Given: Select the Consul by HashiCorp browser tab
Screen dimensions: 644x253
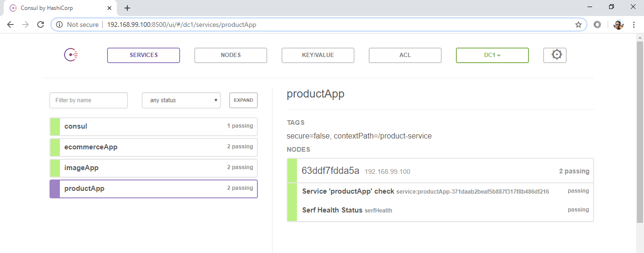Looking at the screenshot, I should (60, 8).
